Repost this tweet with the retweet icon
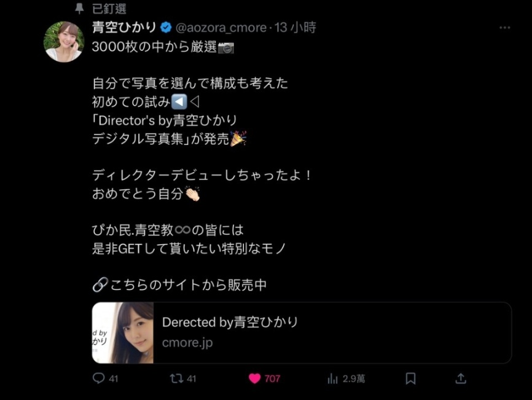The height and width of the screenshot is (400, 532). tap(176, 378)
